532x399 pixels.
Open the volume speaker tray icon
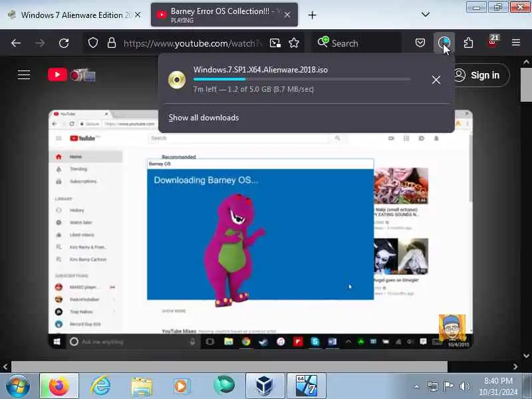tap(464, 386)
